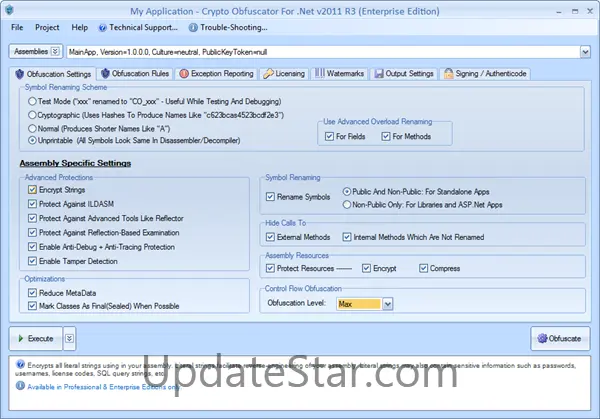
Task: Click the help icon beside Encrypts description
Action: pyautogui.click(x=20, y=364)
